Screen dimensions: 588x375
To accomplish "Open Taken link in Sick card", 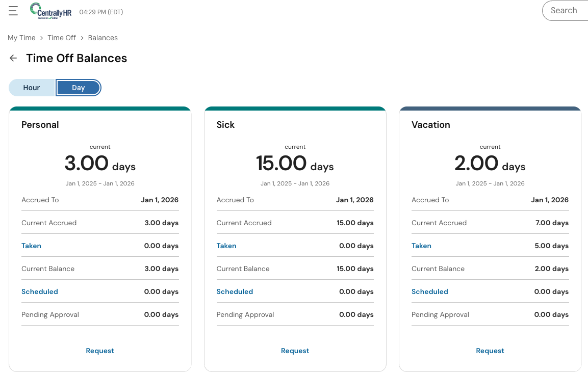I will pyautogui.click(x=226, y=246).
